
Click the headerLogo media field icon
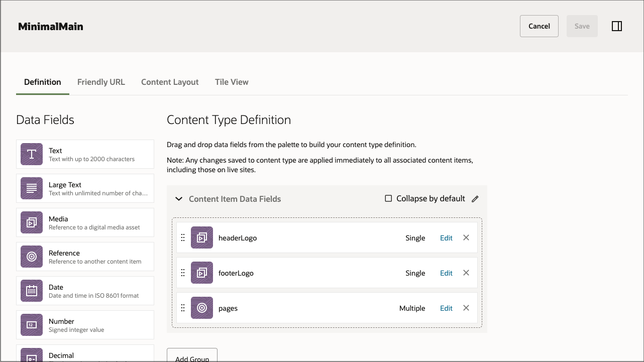click(202, 237)
